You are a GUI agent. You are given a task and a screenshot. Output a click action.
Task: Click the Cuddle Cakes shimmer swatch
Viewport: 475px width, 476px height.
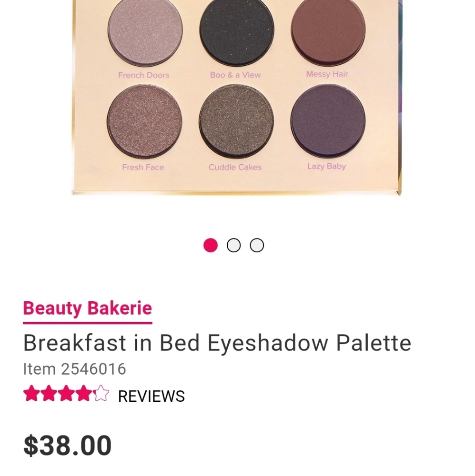coord(234,122)
